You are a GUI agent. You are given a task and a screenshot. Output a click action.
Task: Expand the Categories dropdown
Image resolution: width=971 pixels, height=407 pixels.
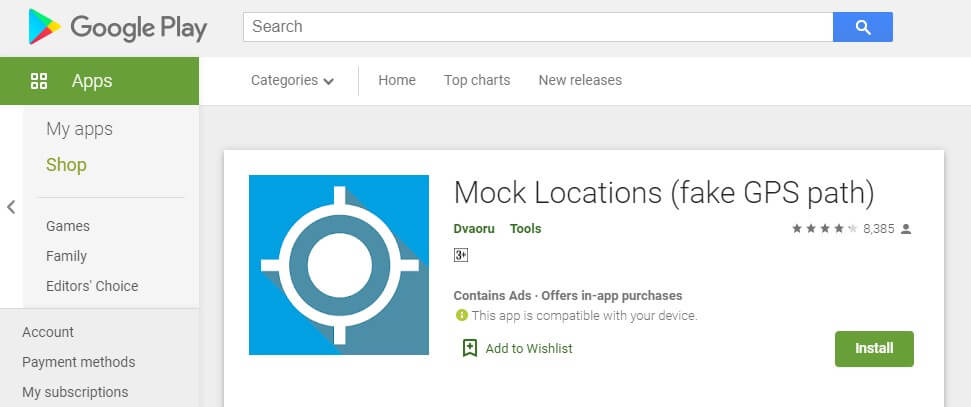pyautogui.click(x=292, y=81)
